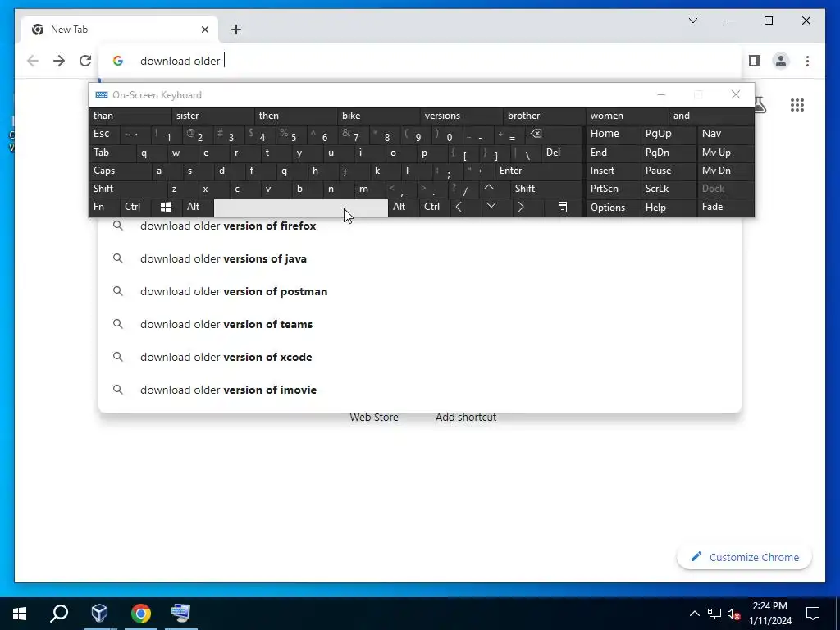Click the Esc key on the On-Screen Keyboard
The height and width of the screenshot is (630, 840).
pyautogui.click(x=104, y=134)
